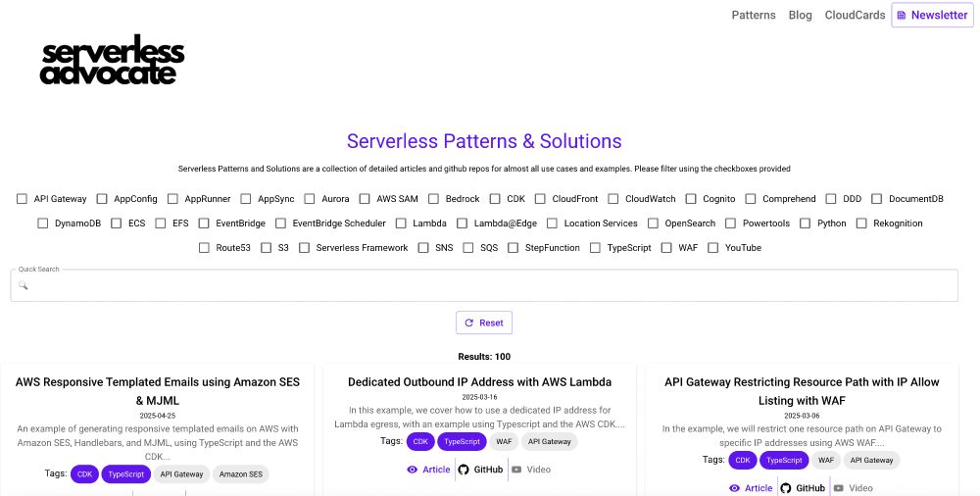Toggle the Location Services checkbox

[552, 223]
